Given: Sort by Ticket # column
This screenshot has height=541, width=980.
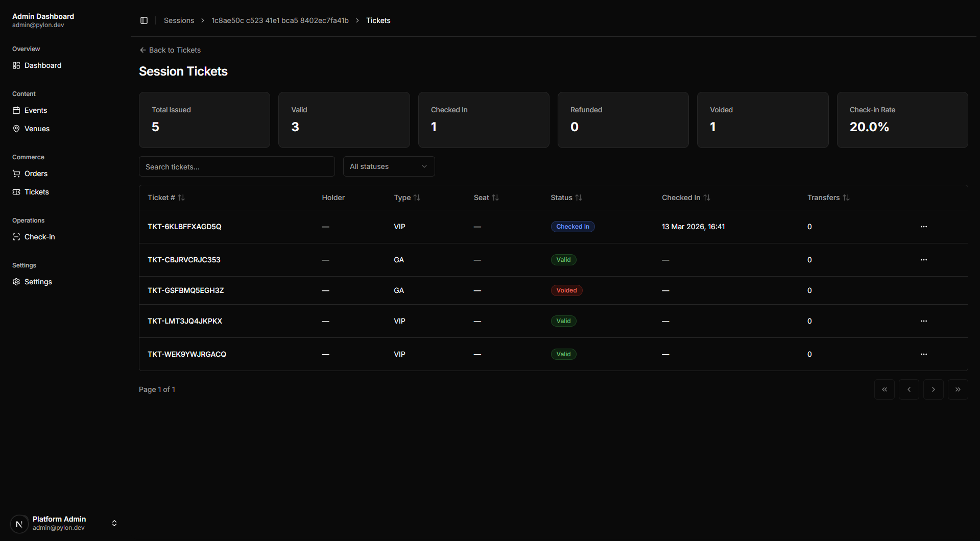Looking at the screenshot, I should pos(166,198).
